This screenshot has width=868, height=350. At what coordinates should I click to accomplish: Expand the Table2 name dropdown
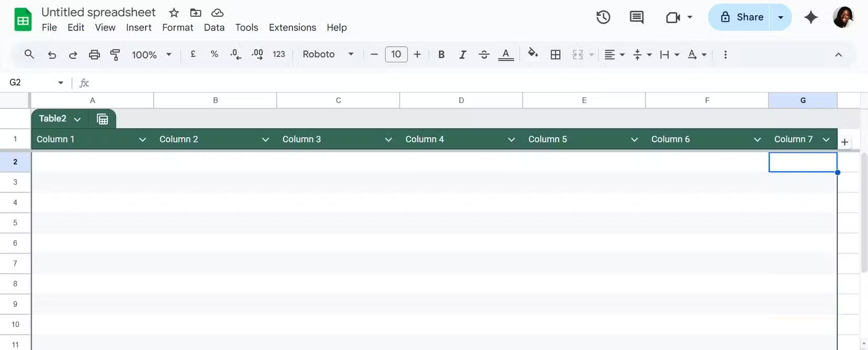pos(77,119)
